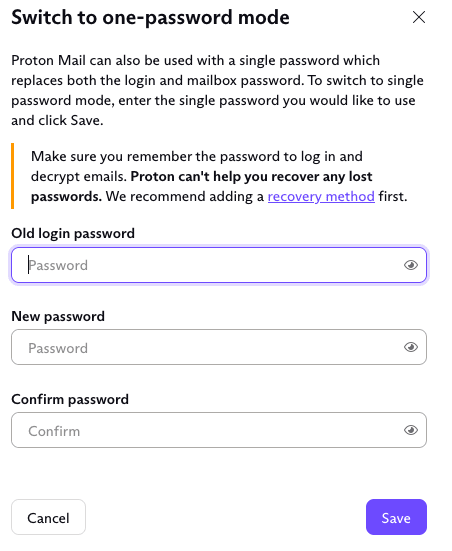Cancel switching to one-password mode
This screenshot has width=452, height=551.
[x=49, y=517]
